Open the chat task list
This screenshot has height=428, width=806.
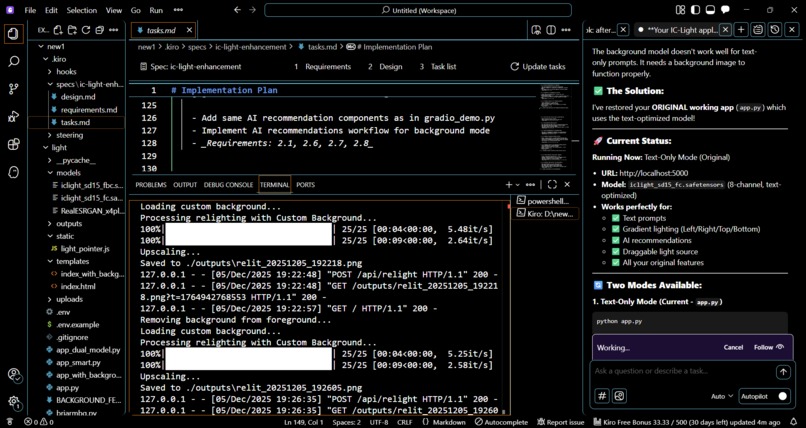758,30
